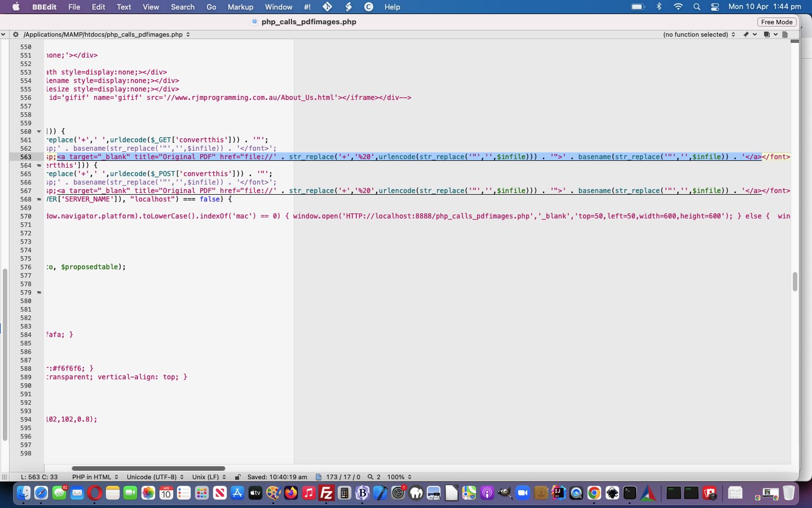812x508 pixels.
Task: Collapse the code fold at line 568
Action: (x=39, y=199)
